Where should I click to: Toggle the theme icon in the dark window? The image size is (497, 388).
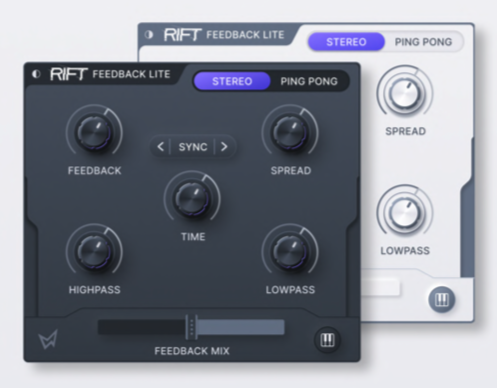click(x=36, y=74)
